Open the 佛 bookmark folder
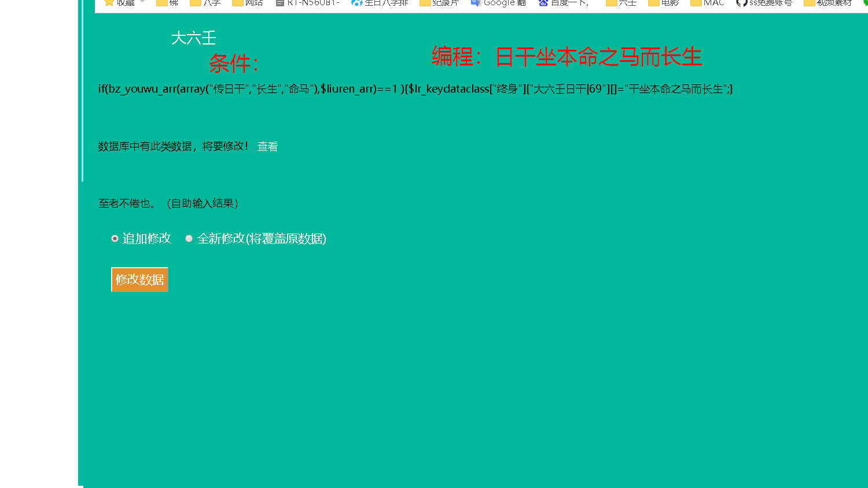This screenshot has width=868, height=488. [167, 3]
